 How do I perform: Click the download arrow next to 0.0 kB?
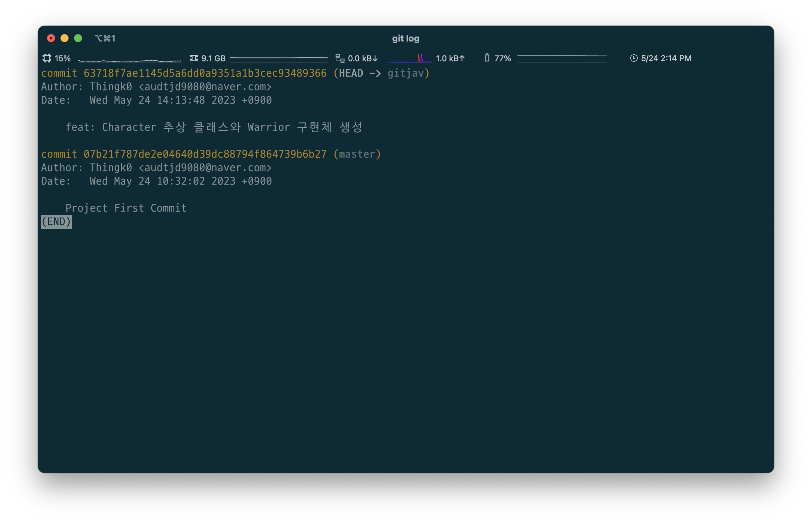click(x=375, y=58)
